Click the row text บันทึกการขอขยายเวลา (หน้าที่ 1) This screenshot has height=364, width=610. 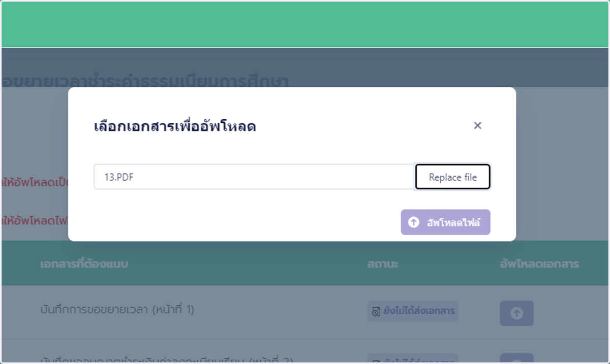pyautogui.click(x=117, y=309)
